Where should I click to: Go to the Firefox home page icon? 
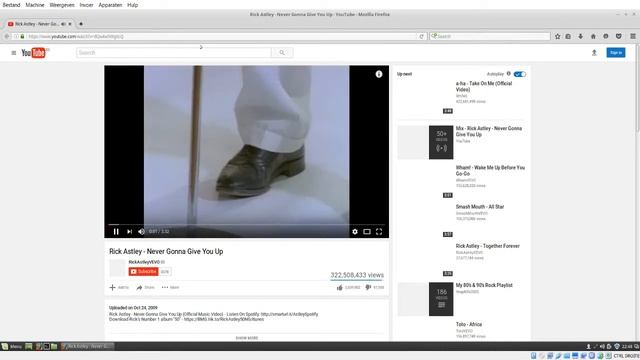pos(593,36)
